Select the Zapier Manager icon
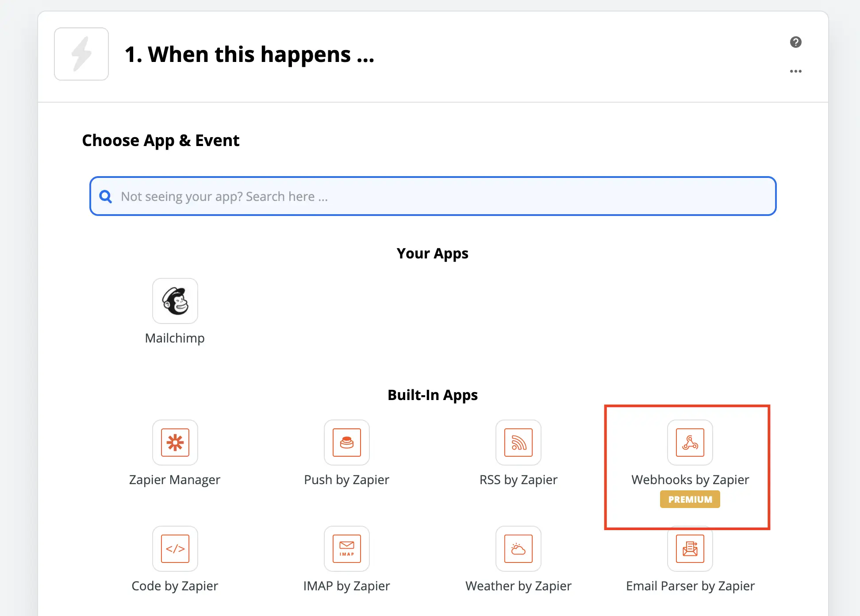 tap(175, 443)
